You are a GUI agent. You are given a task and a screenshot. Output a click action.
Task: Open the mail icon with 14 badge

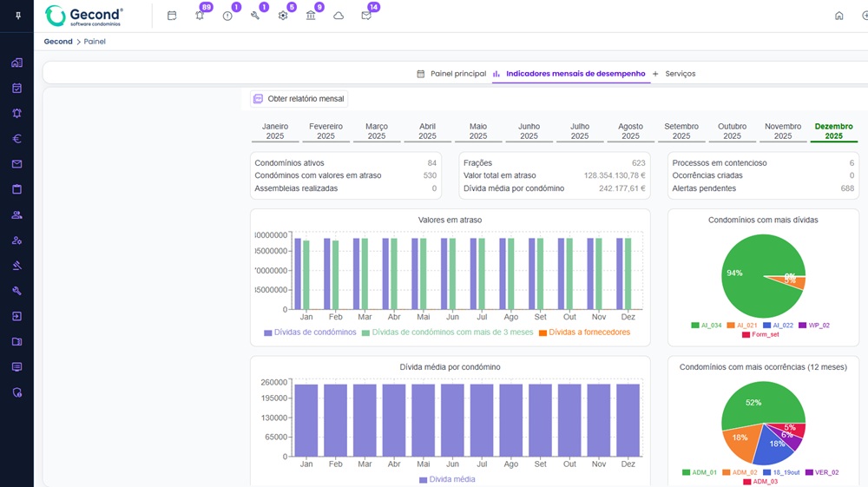click(366, 16)
